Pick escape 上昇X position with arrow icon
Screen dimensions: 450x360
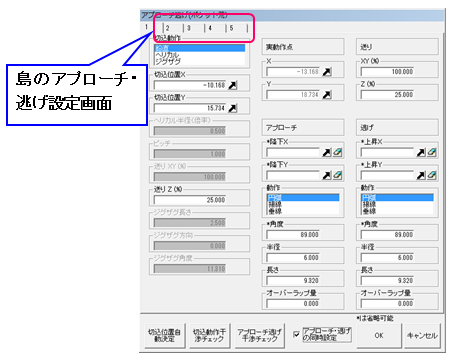coord(421,152)
